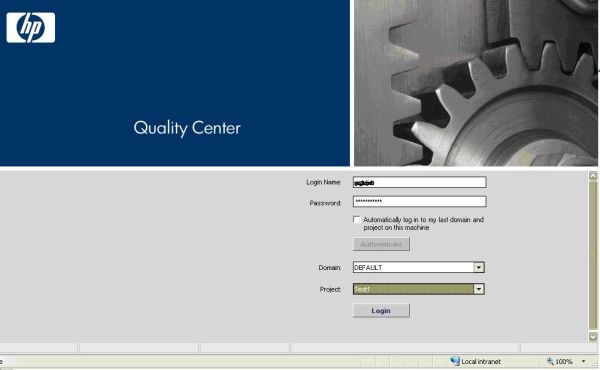Open the Project dropdown list

coord(479,289)
